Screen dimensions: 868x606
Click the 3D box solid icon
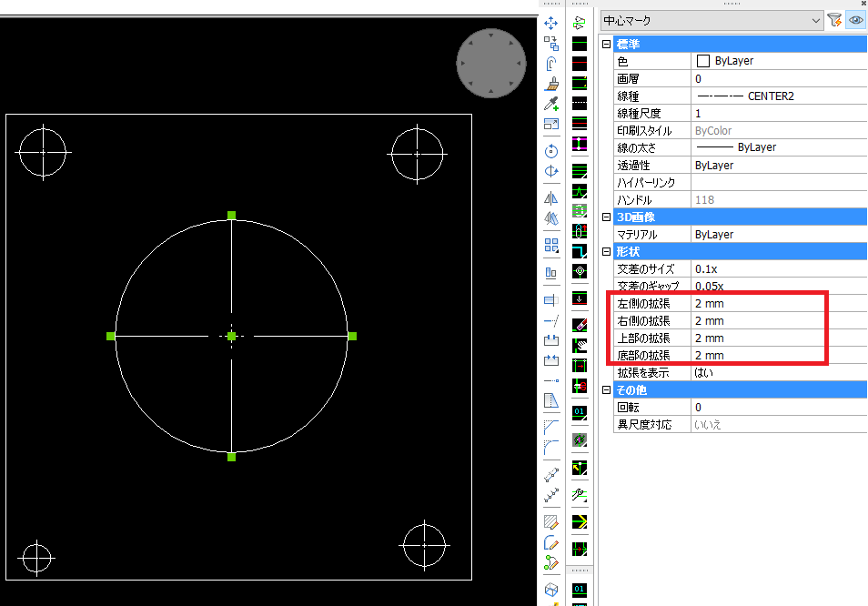click(550, 590)
